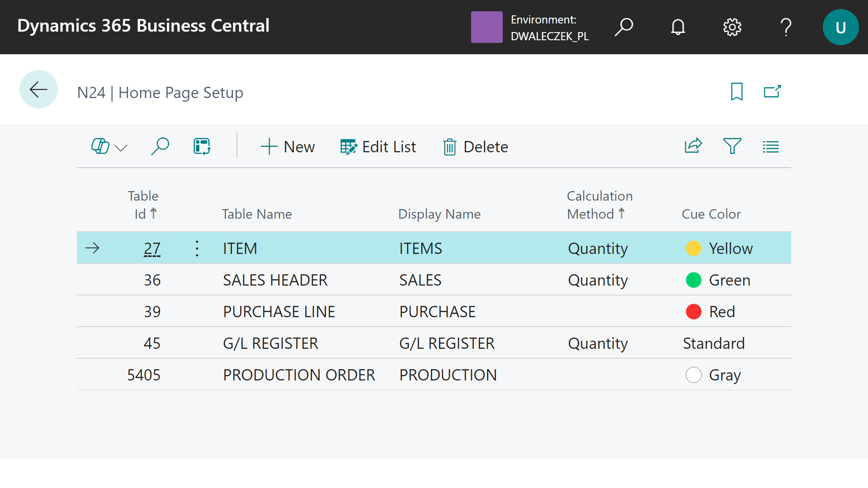
Task: Select PURCHASE LINE table name
Action: click(x=279, y=311)
